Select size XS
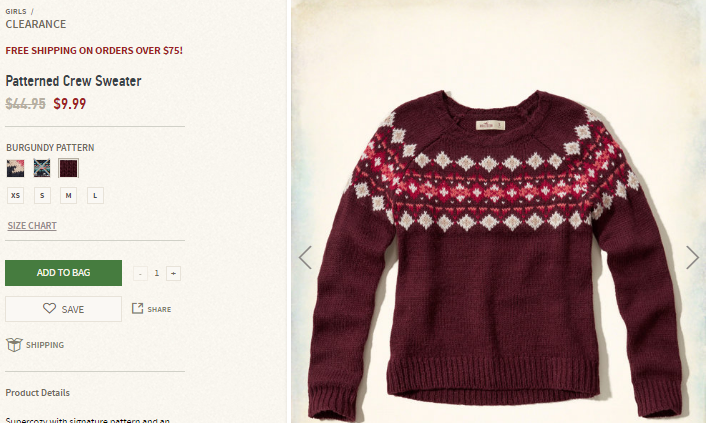710x423 pixels. tap(15, 196)
